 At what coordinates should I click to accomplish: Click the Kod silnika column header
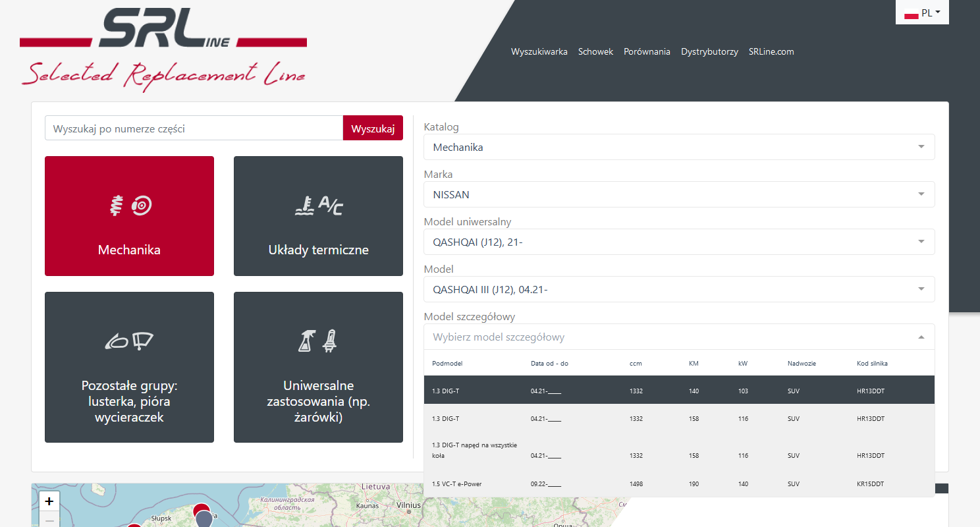[x=872, y=364]
